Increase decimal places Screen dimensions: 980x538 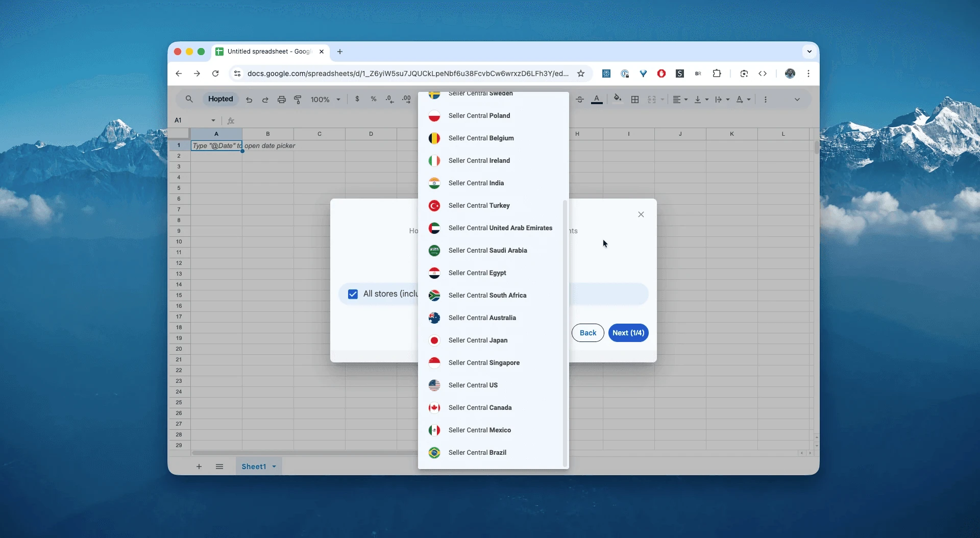[407, 99]
